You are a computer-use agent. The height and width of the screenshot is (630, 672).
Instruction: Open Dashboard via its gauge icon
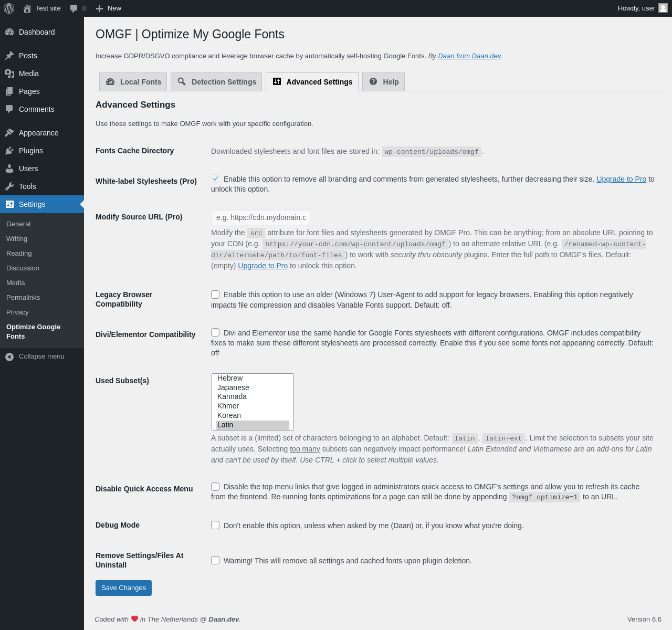(x=9, y=32)
